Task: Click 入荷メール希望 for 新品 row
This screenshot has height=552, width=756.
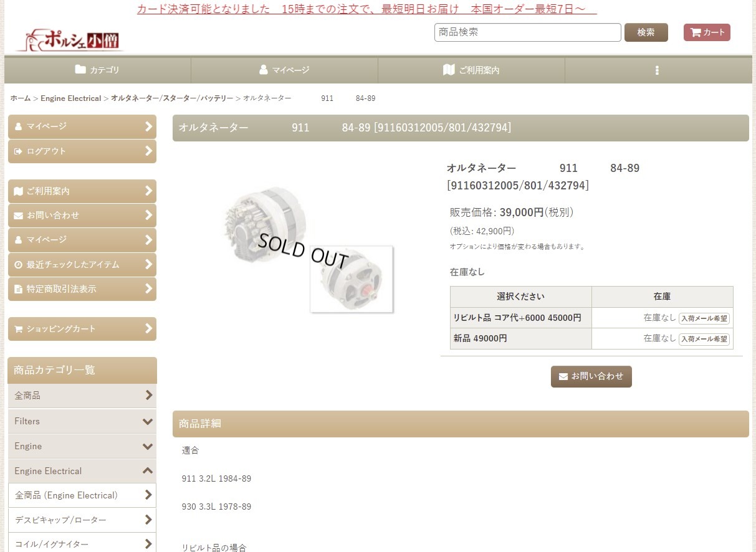Action: 704,339
